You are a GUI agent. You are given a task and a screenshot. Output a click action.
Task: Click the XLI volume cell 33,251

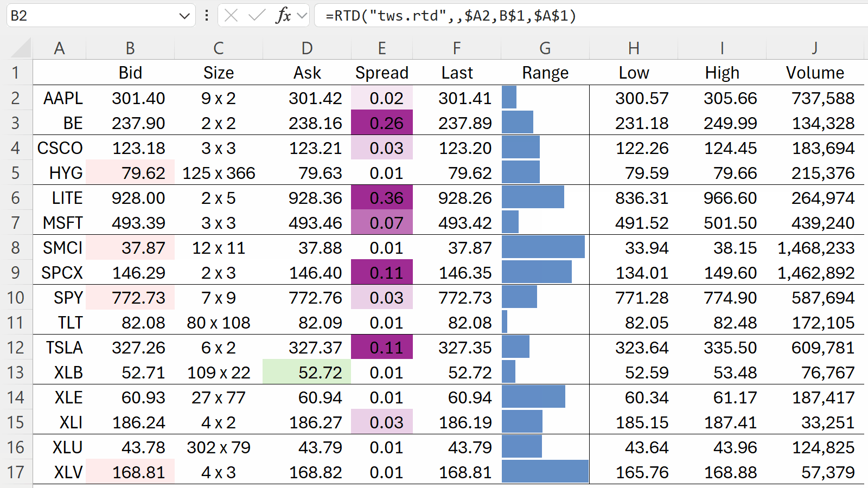coord(815,422)
